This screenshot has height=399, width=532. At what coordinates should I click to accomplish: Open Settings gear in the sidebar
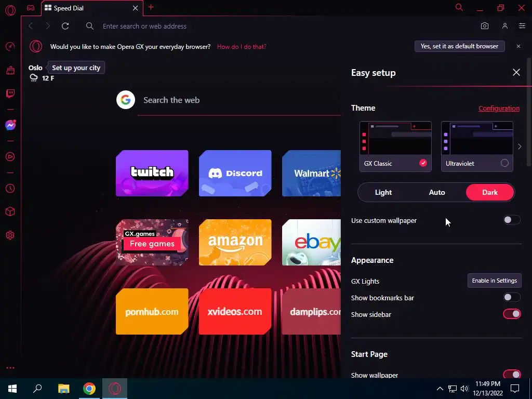(x=10, y=235)
